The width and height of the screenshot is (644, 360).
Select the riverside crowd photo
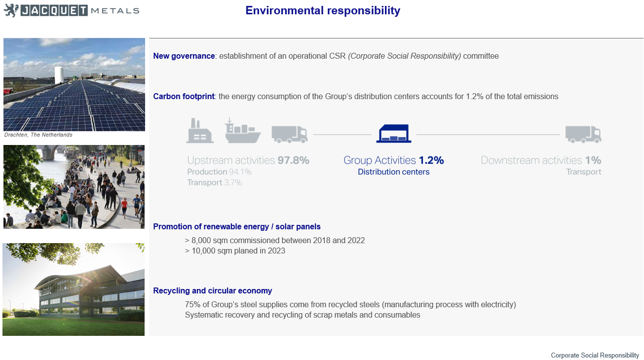tap(74, 187)
